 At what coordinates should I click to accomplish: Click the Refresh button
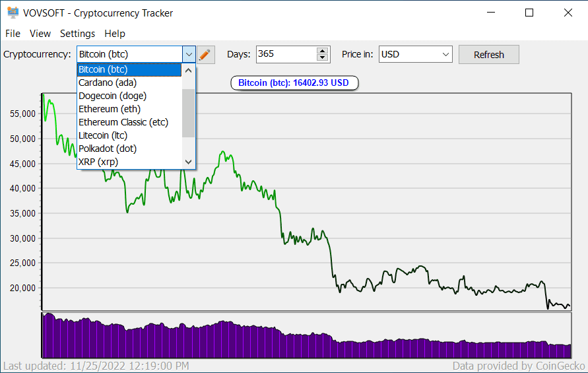tap(488, 55)
